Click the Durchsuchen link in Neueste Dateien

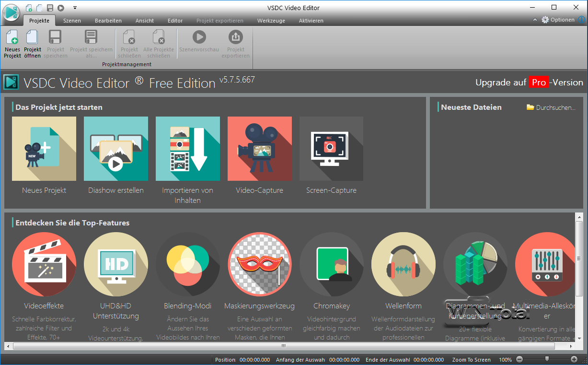[x=551, y=107]
